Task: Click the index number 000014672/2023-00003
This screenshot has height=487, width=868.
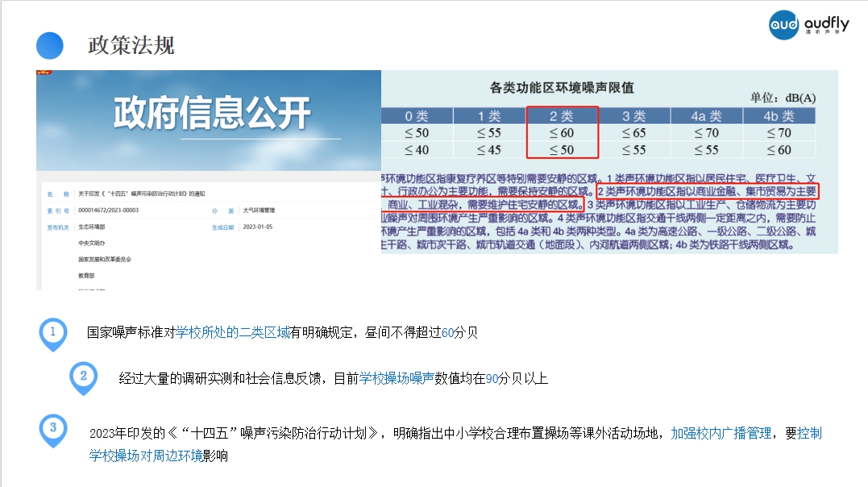Action: coord(109,210)
